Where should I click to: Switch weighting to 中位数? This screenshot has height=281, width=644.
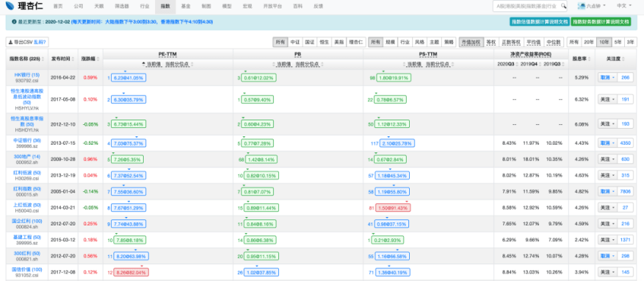pos(554,42)
